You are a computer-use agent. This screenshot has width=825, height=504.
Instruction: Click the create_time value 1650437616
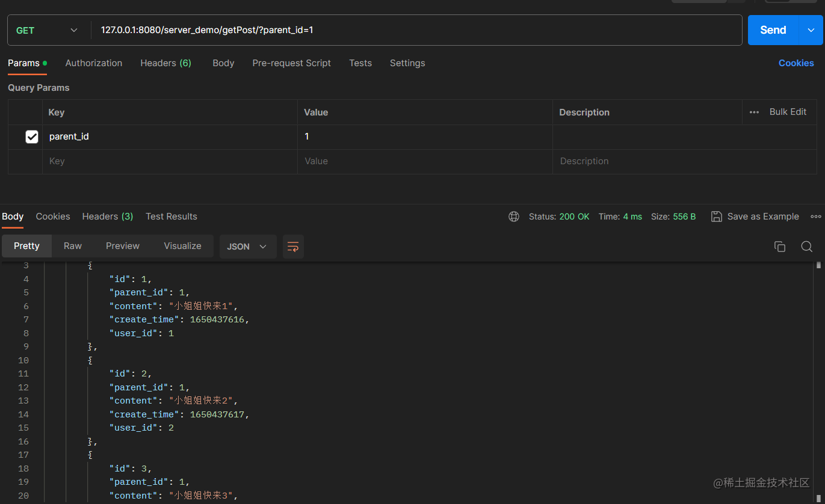pyautogui.click(x=217, y=319)
